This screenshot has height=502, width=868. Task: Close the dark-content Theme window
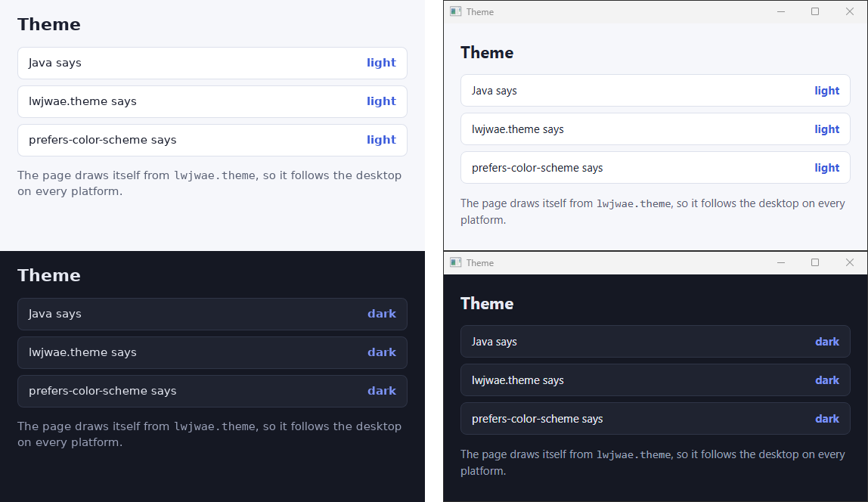coord(850,262)
